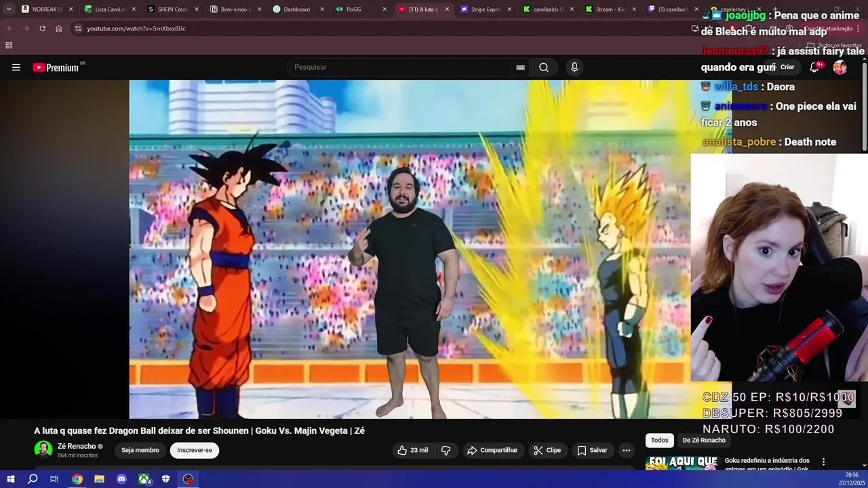Open Xbox app on taskbar
The width and height of the screenshot is (868, 488).
(x=144, y=479)
